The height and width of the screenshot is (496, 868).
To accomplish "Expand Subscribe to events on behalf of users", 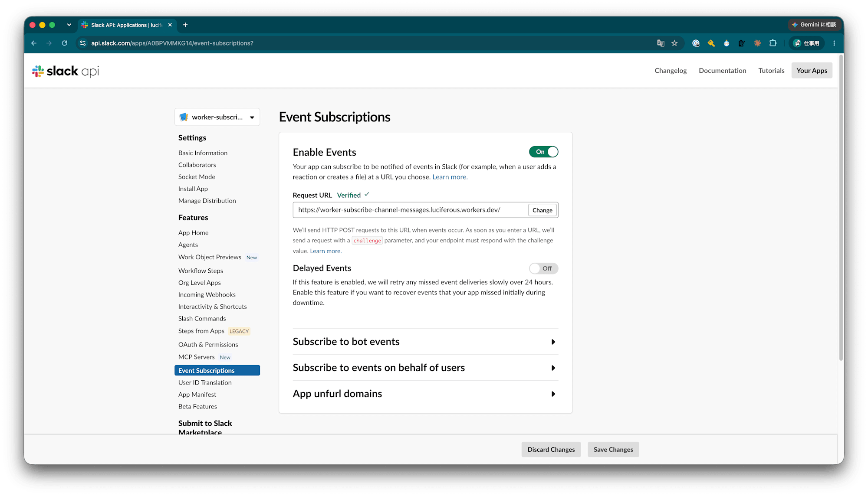I will tap(425, 368).
